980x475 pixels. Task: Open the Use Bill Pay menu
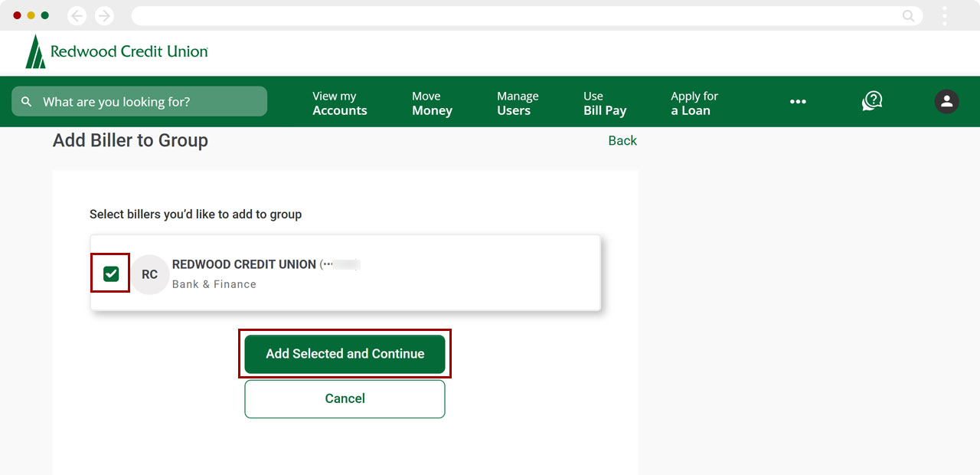(606, 103)
